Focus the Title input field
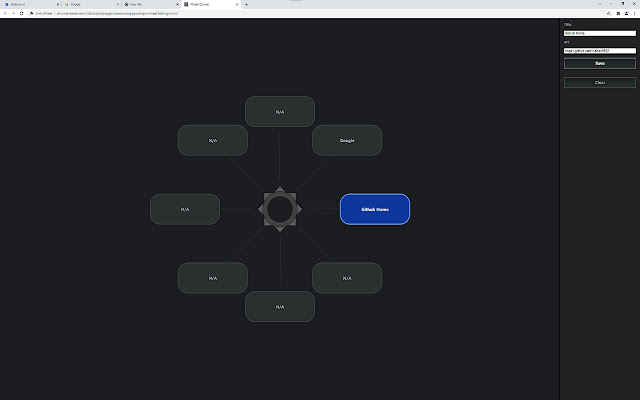Image resolution: width=640 pixels, height=400 pixels. tap(600, 33)
